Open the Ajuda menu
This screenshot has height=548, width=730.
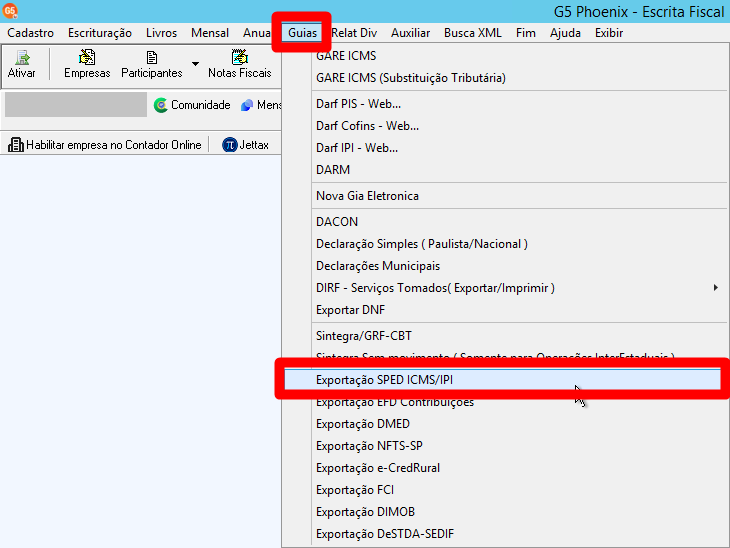coord(565,33)
